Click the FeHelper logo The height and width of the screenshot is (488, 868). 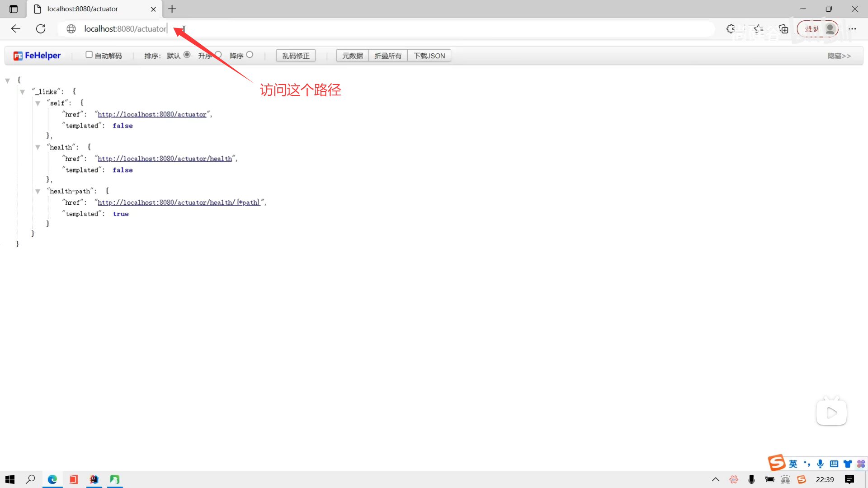pos(37,56)
